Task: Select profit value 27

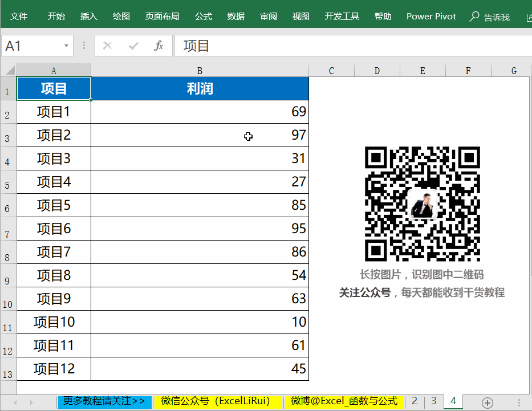Action: pyautogui.click(x=200, y=182)
